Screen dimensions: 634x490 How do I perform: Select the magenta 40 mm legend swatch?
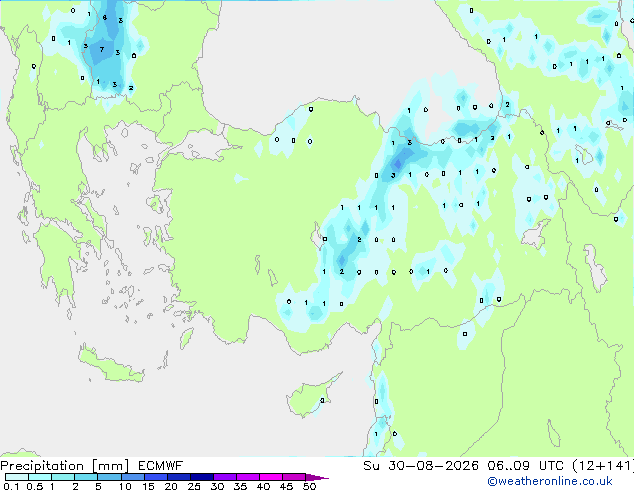coord(271,477)
